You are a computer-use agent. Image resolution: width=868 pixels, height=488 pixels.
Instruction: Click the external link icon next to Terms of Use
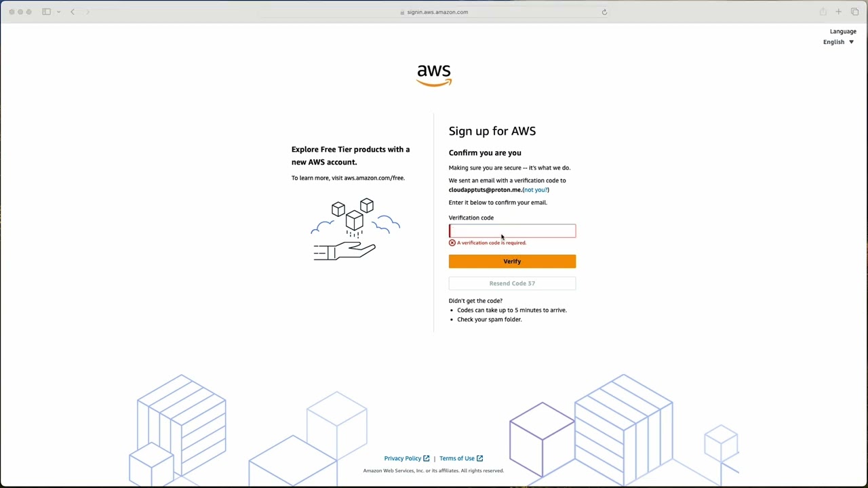click(x=479, y=459)
